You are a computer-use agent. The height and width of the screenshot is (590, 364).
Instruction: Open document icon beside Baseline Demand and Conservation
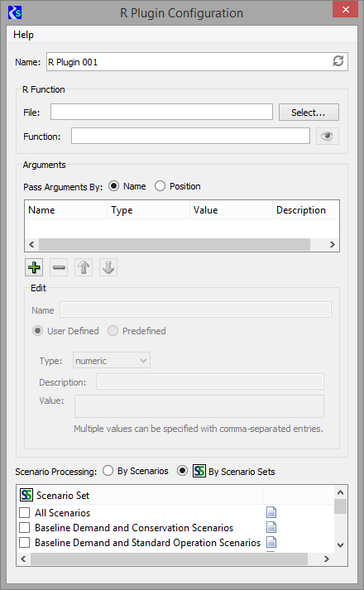click(x=271, y=528)
